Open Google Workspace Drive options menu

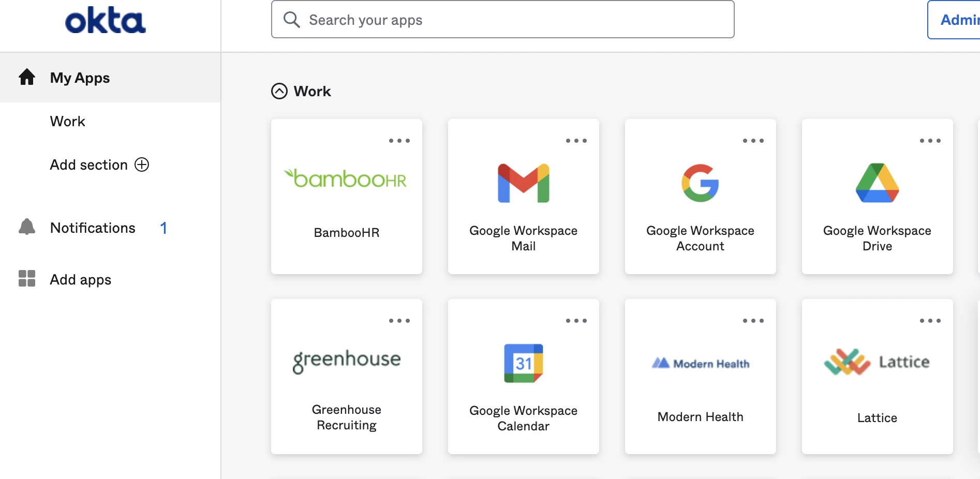click(930, 141)
